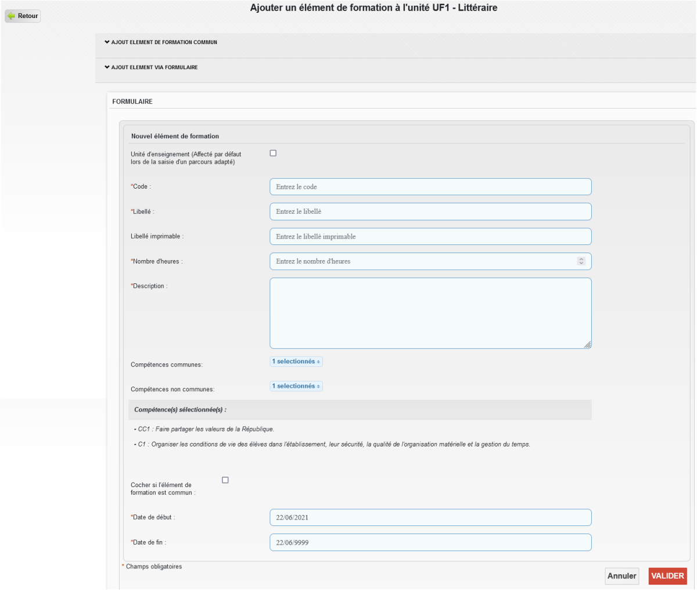Viewport: 697px width, 616px height.
Task: Collapse Ajout élément via formulaire section
Action: (151, 67)
